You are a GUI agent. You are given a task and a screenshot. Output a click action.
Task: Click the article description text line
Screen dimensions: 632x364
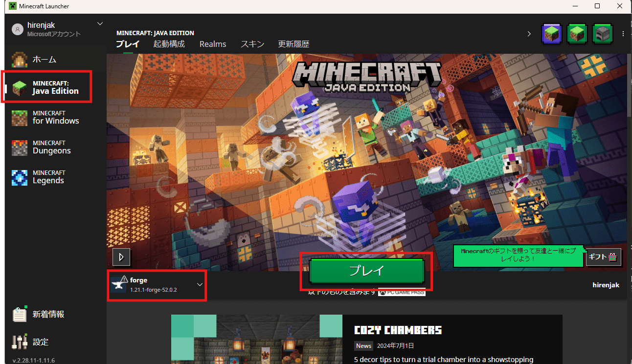(444, 360)
